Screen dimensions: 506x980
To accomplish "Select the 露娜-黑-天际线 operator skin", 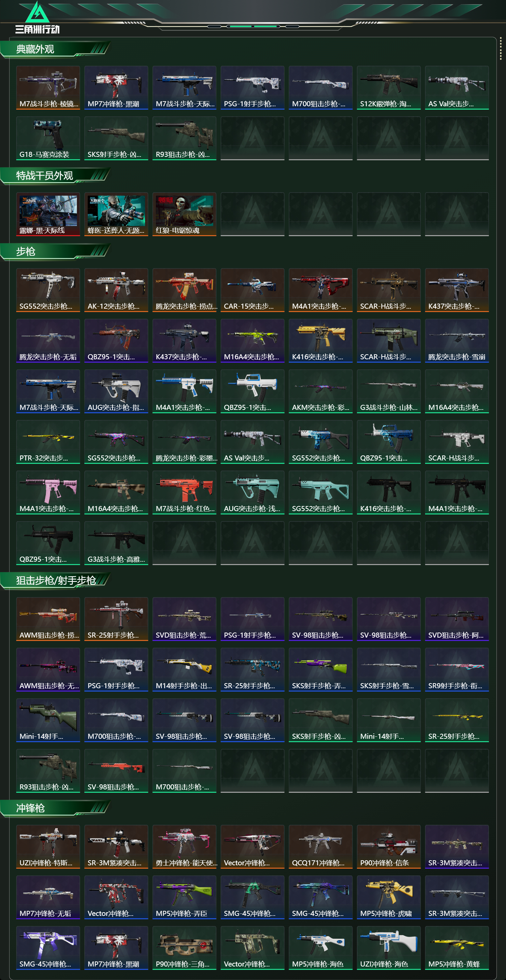I will 48,214.
